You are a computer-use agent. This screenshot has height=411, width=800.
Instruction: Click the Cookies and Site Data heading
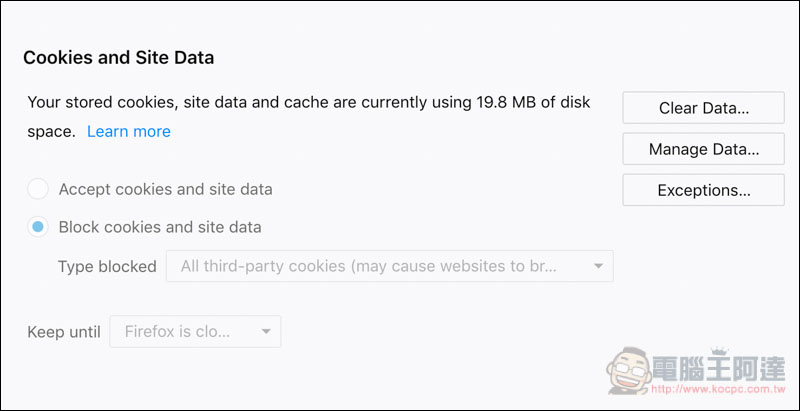click(x=118, y=58)
